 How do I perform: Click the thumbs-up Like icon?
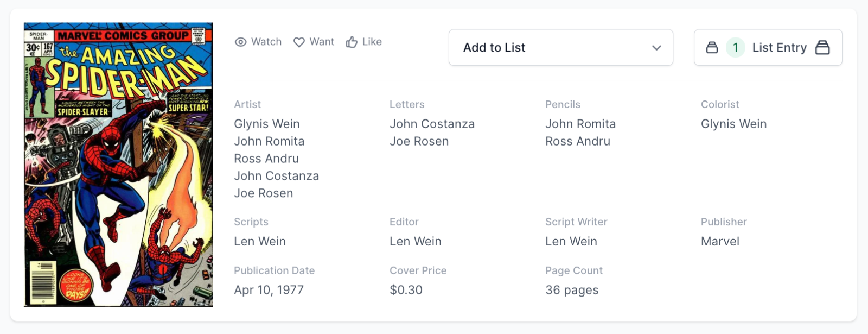click(352, 42)
